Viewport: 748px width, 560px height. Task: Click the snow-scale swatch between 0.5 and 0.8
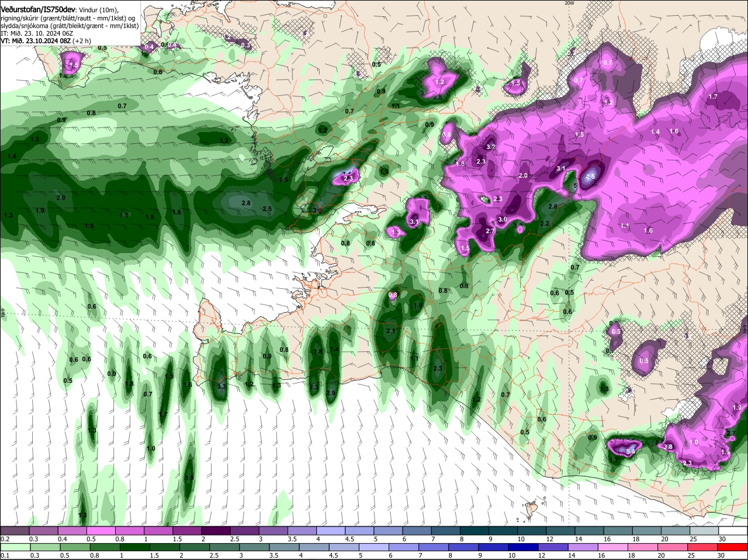(x=101, y=531)
